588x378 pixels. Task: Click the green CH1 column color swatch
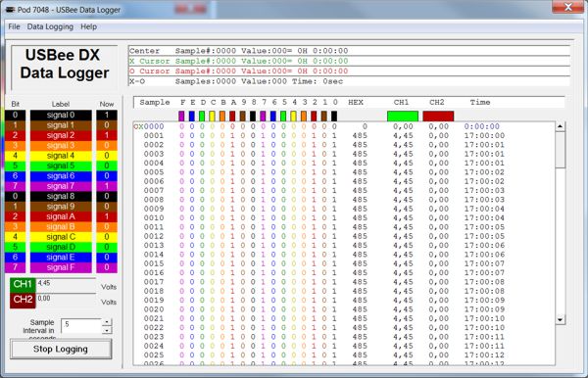403,117
